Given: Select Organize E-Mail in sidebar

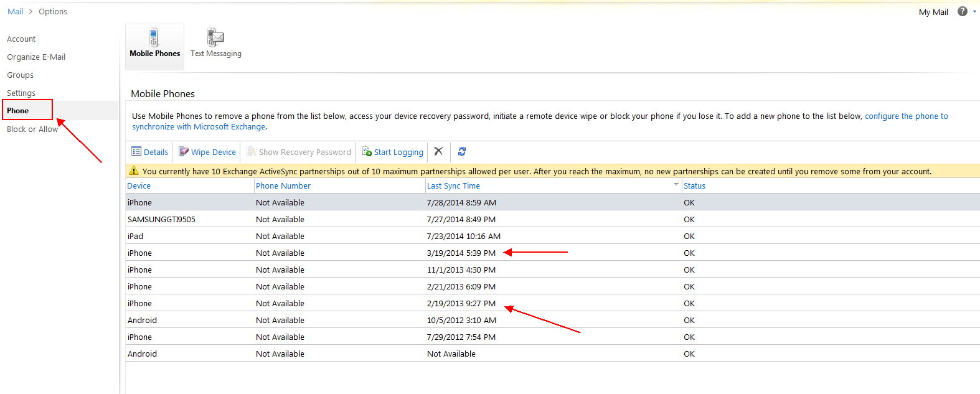Looking at the screenshot, I should tap(36, 57).
